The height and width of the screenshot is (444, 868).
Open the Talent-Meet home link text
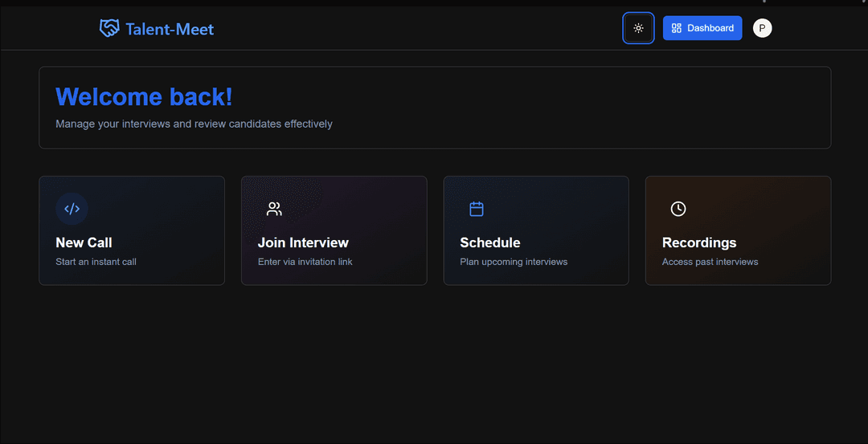170,30
